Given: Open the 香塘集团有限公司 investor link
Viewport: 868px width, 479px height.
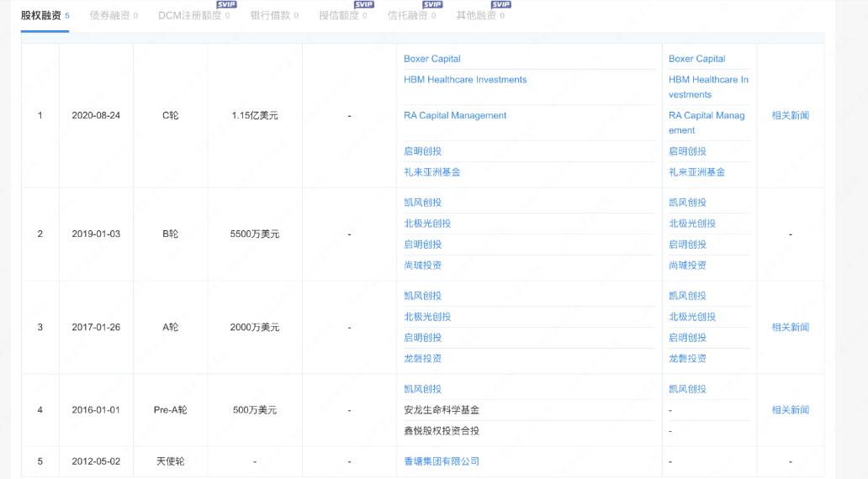Looking at the screenshot, I should (x=442, y=461).
